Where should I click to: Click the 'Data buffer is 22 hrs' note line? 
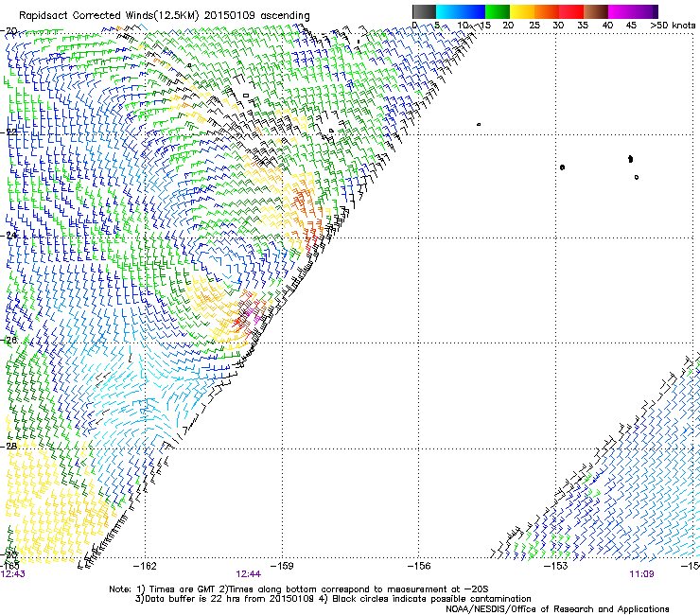click(x=333, y=599)
